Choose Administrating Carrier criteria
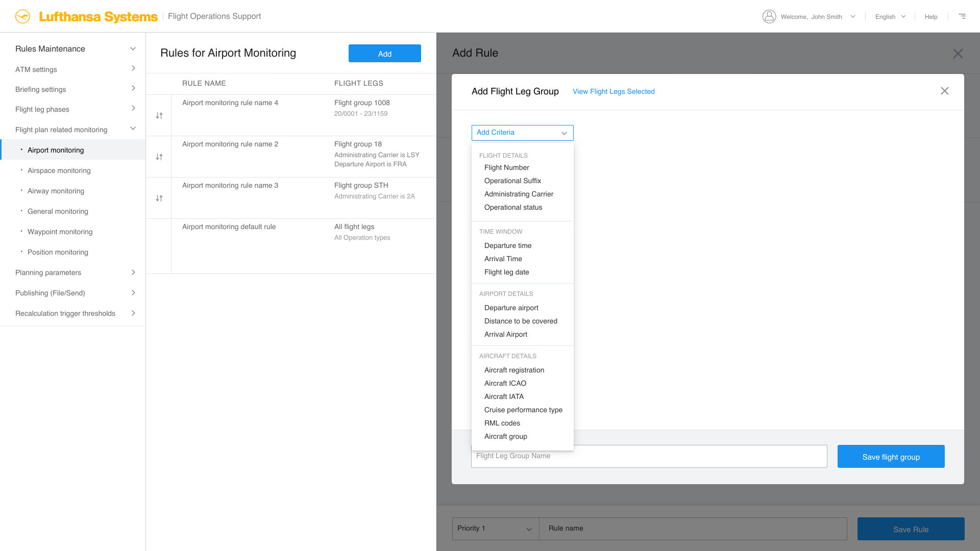Image resolution: width=980 pixels, height=551 pixels. point(519,194)
